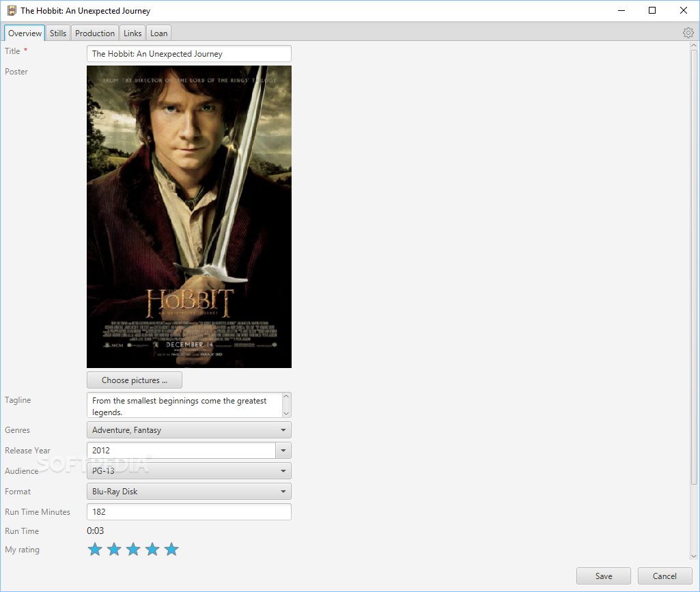Viewport: 700px width, 592px height.
Task: Open the Loan tab
Action: [x=159, y=33]
